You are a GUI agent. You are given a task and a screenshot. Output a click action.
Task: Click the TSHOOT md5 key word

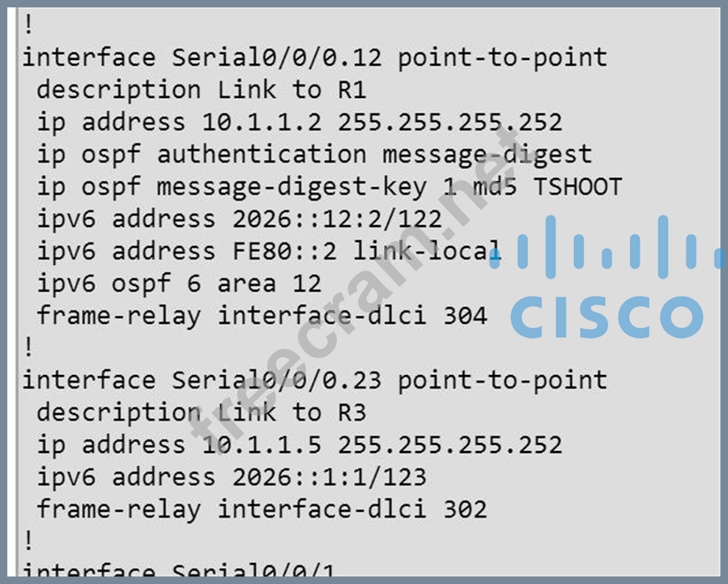click(x=577, y=187)
